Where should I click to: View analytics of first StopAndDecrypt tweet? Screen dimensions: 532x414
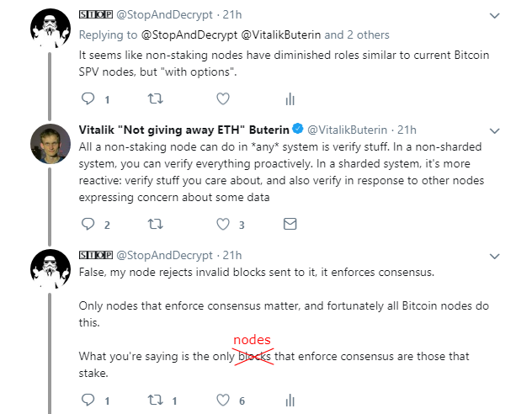[290, 98]
